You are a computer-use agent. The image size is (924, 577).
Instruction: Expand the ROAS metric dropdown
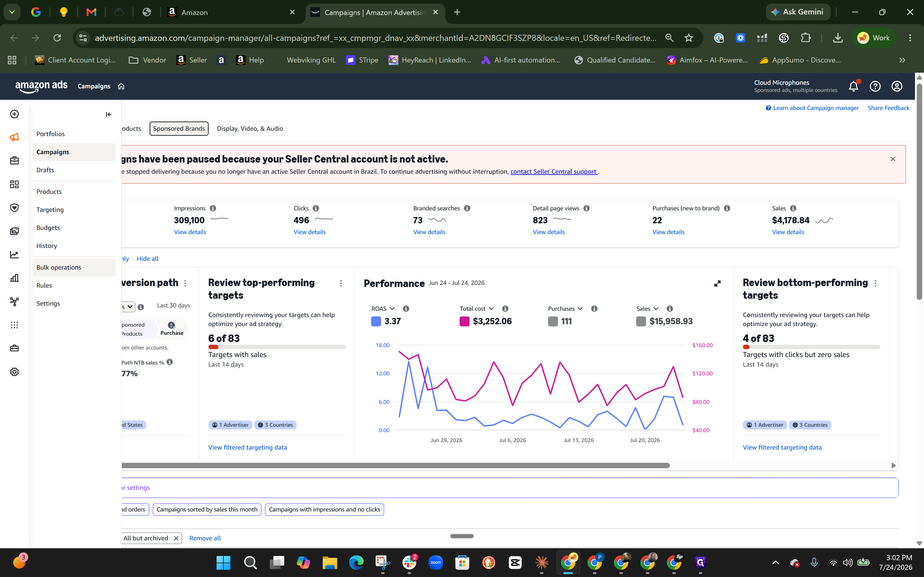(383, 308)
